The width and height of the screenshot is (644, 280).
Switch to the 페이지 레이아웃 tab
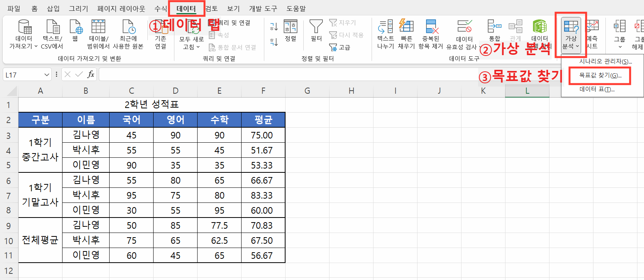pos(121,8)
